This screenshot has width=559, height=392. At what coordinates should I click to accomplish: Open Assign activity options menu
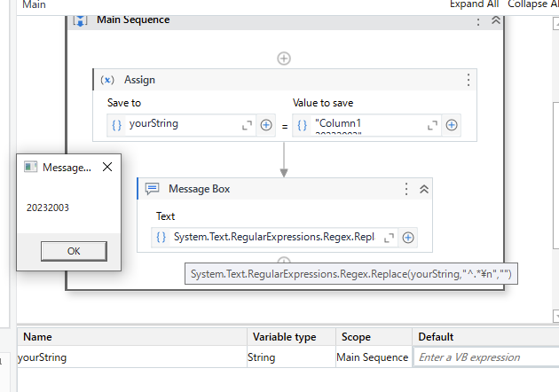point(468,80)
